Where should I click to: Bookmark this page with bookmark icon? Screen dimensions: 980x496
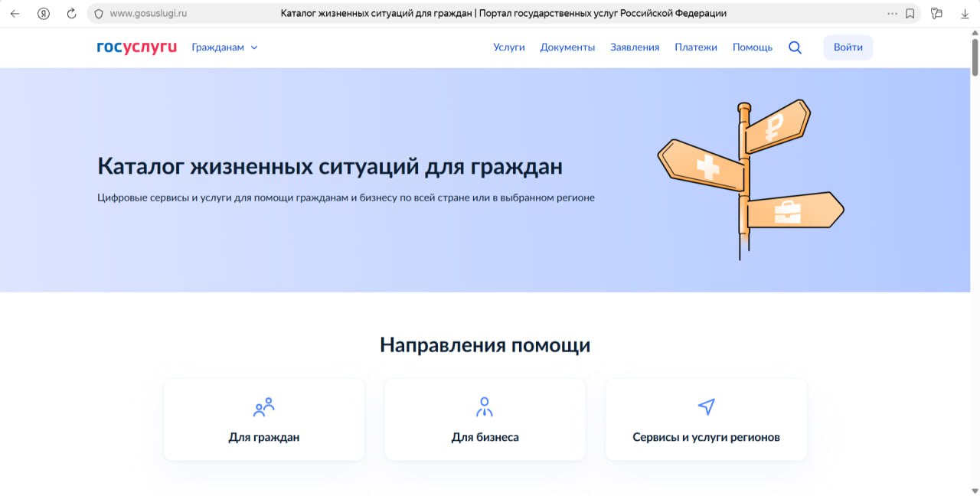pos(910,14)
